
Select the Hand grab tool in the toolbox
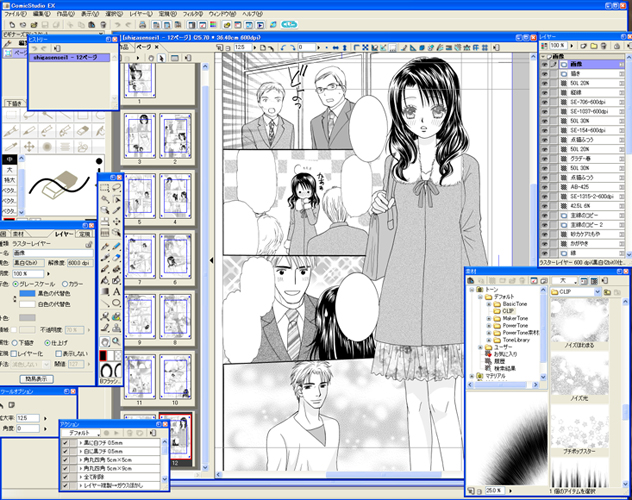point(105,342)
